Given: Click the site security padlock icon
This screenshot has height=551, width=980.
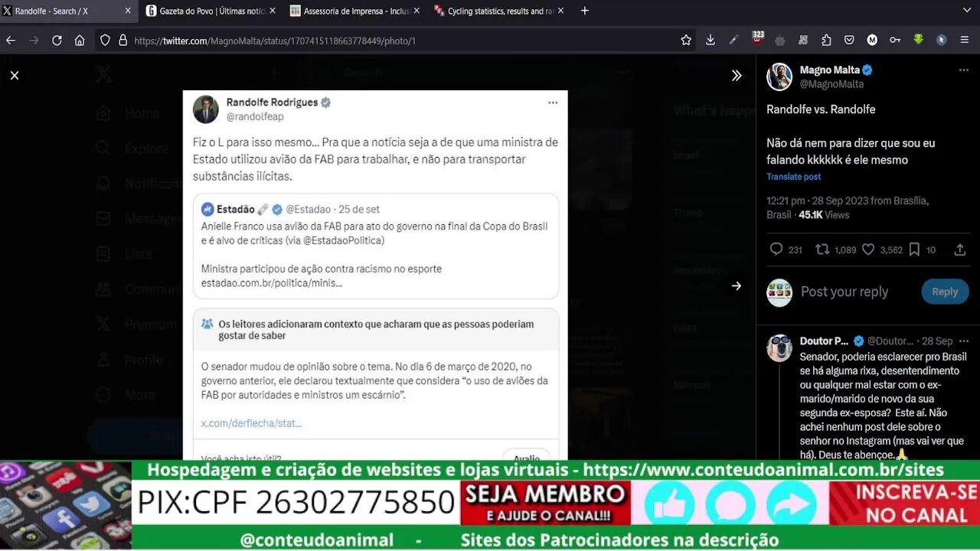Looking at the screenshot, I should [x=122, y=41].
